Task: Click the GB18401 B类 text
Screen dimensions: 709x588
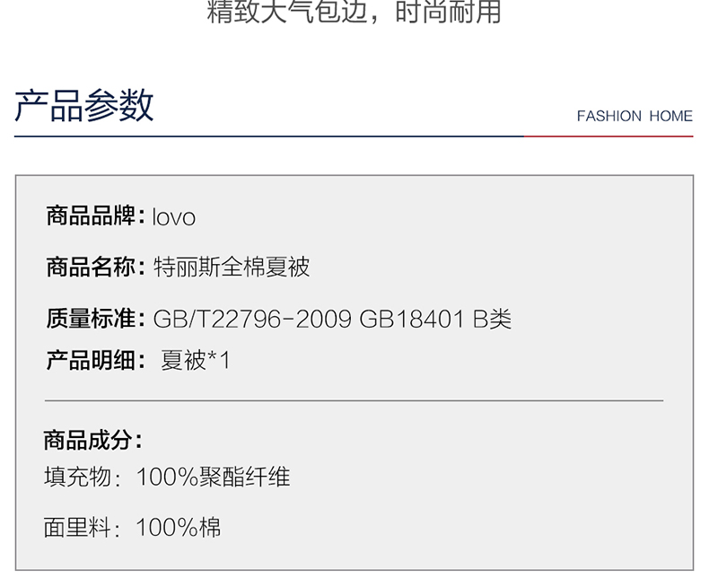Action: [435, 320]
